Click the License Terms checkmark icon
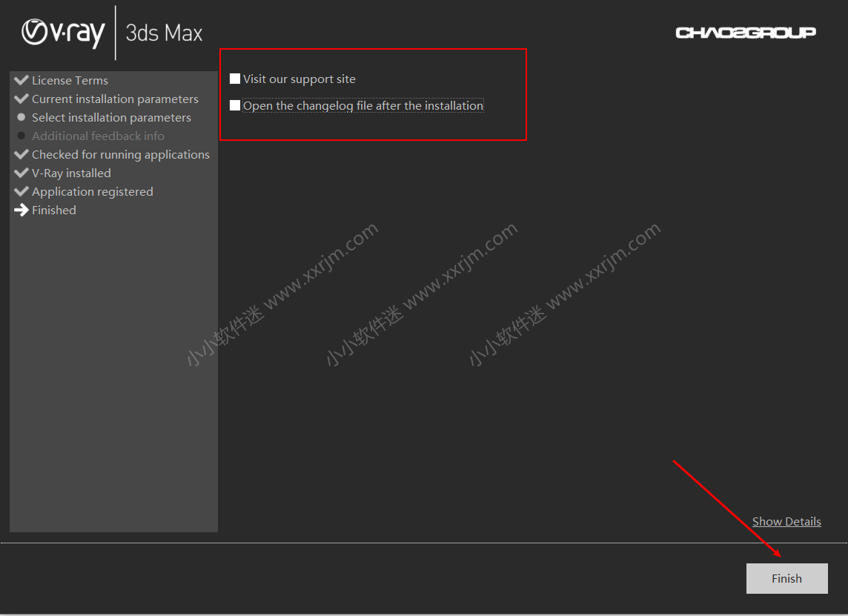The width and height of the screenshot is (848, 616). coord(21,80)
